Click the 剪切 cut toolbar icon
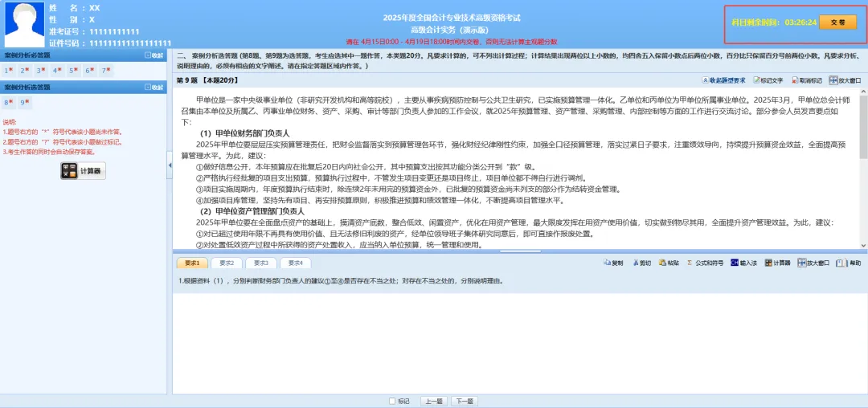868x408 pixels. [x=641, y=263]
